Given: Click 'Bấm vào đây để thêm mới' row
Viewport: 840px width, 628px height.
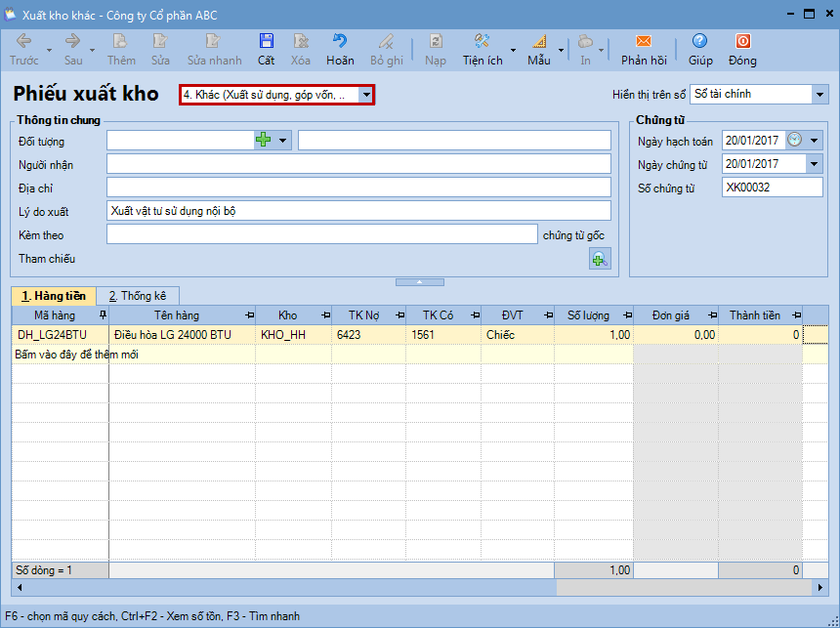Looking at the screenshot, I should point(76,355).
